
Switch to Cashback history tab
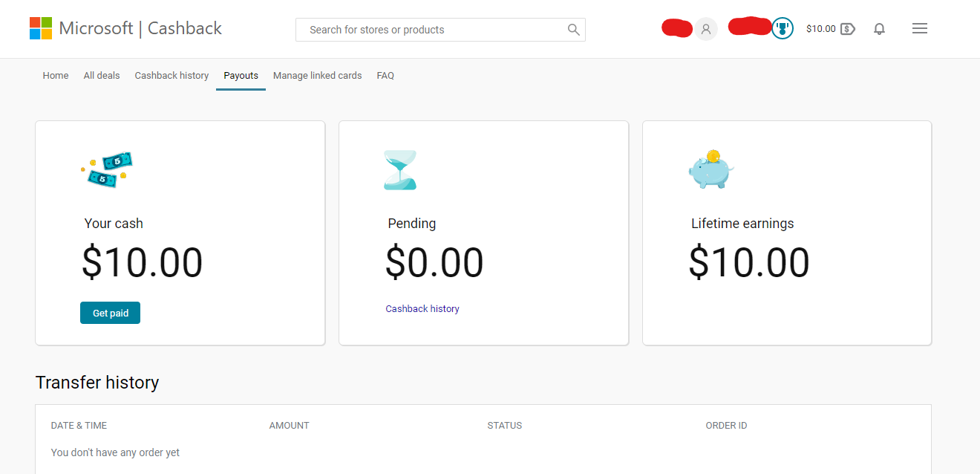pyautogui.click(x=171, y=76)
